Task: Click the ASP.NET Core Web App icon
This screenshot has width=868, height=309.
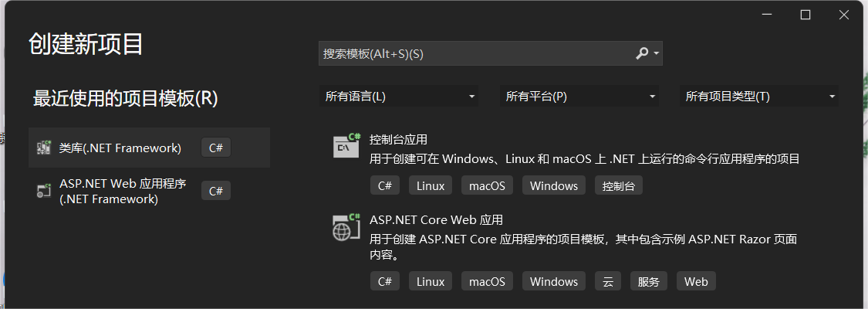Action: (346, 227)
